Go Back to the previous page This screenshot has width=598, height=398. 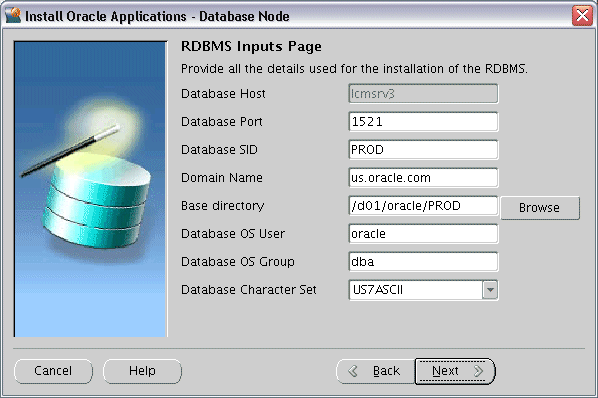point(375,371)
